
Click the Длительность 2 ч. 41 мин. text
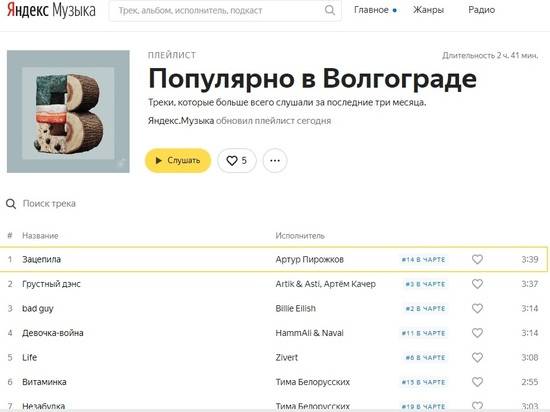point(490,55)
